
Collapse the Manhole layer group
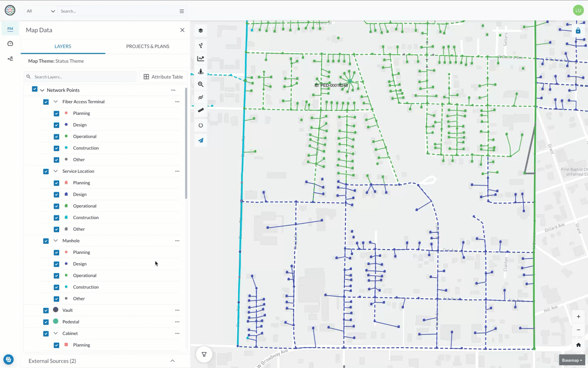click(x=56, y=241)
